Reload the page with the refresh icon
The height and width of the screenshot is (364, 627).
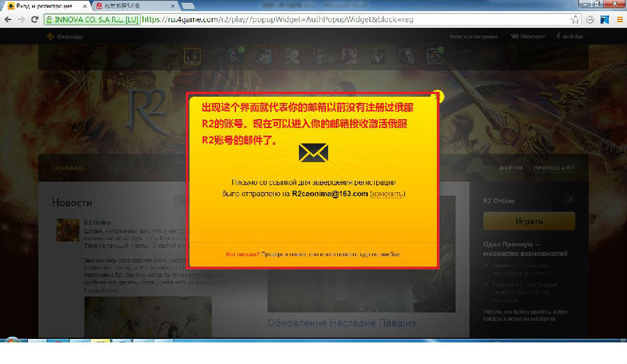coord(36,19)
